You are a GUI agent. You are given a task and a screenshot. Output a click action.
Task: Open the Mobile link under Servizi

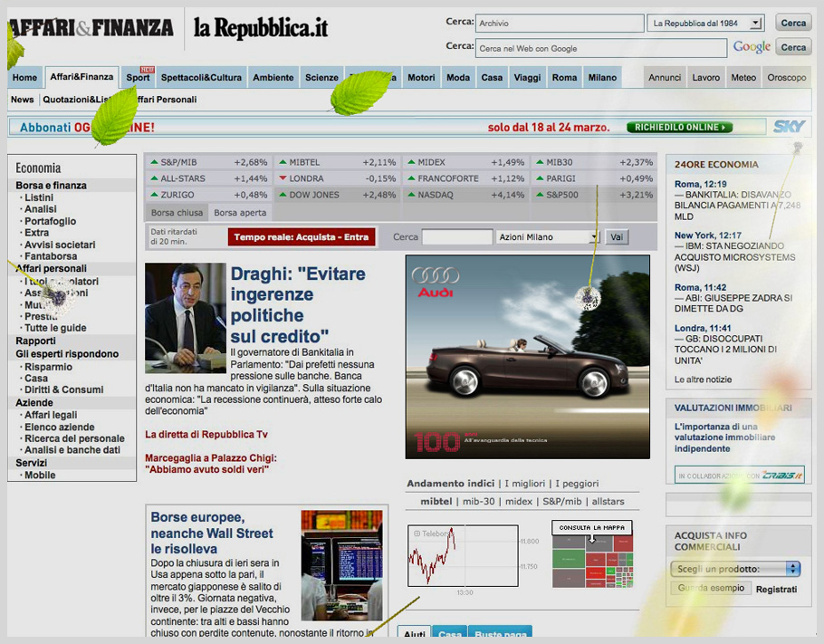coord(40,475)
